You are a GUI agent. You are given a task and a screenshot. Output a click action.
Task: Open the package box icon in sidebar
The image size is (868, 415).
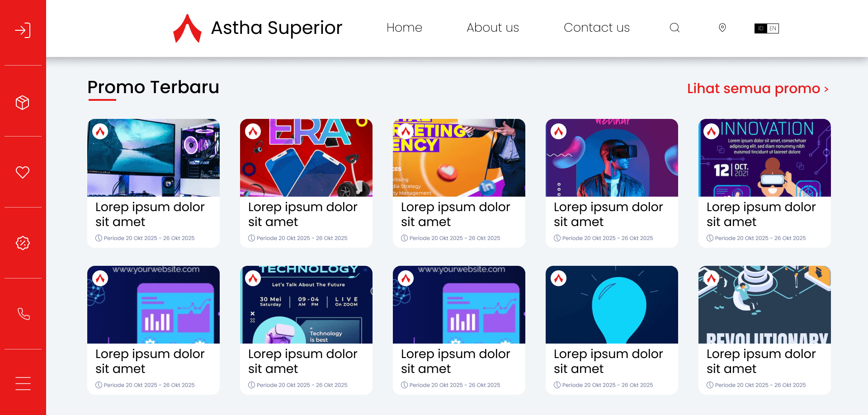[x=23, y=103]
